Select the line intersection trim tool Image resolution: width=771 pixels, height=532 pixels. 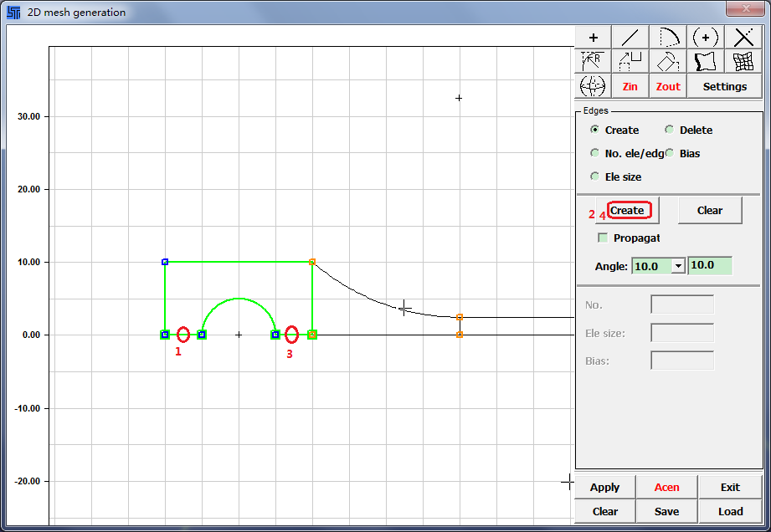point(743,38)
